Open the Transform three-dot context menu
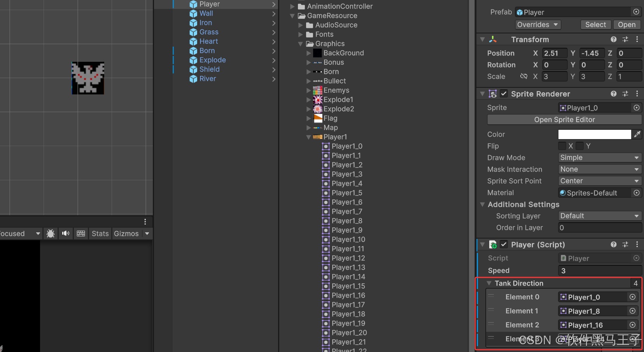The width and height of the screenshot is (644, 352). click(x=637, y=39)
